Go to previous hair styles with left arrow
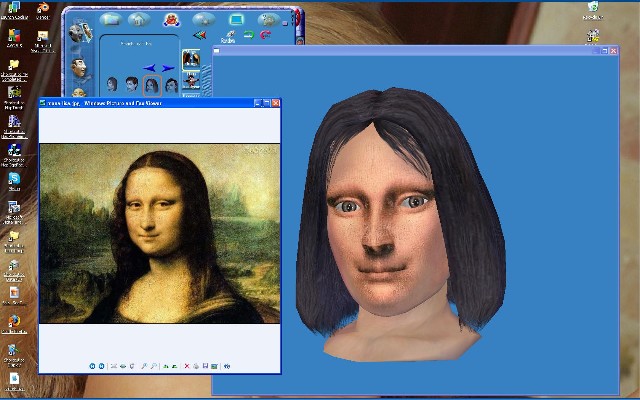This screenshot has height=400, width=640. pyautogui.click(x=149, y=67)
